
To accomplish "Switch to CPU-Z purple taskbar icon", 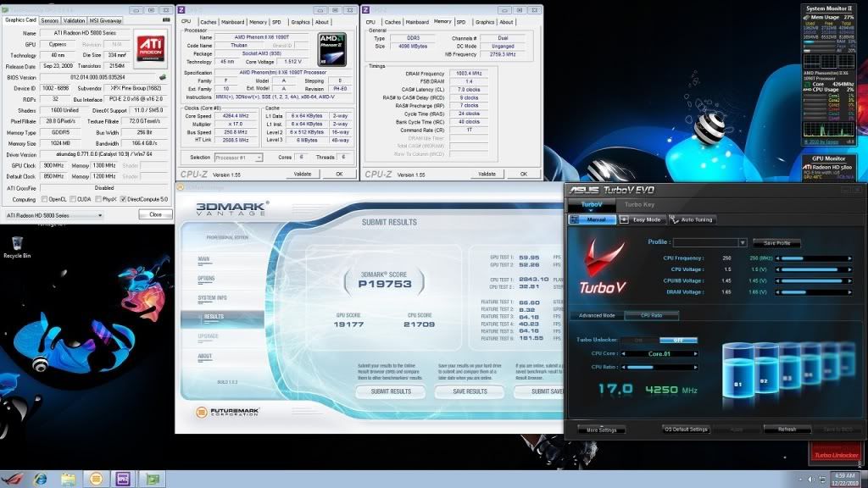I will [x=123, y=480].
